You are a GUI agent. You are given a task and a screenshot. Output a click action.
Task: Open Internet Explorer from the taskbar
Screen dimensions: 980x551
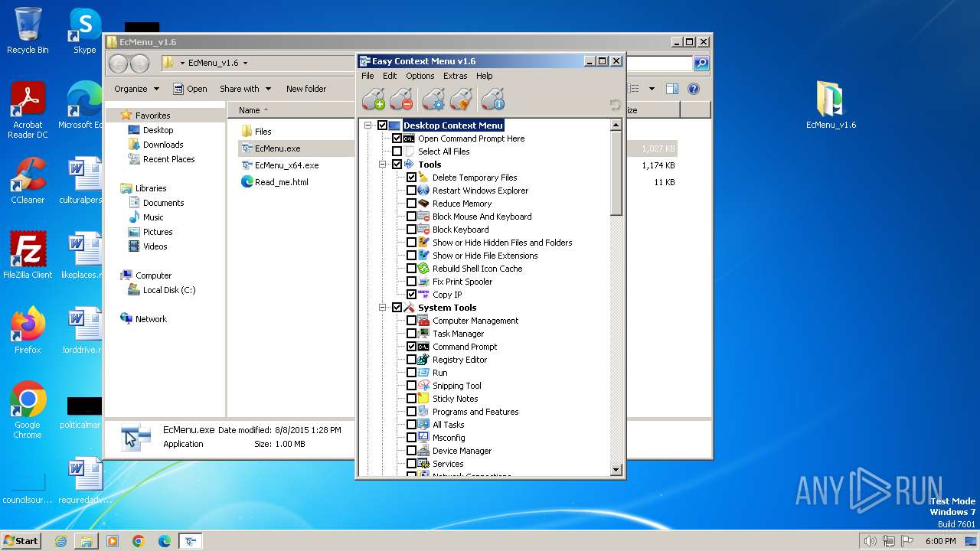[x=60, y=541]
